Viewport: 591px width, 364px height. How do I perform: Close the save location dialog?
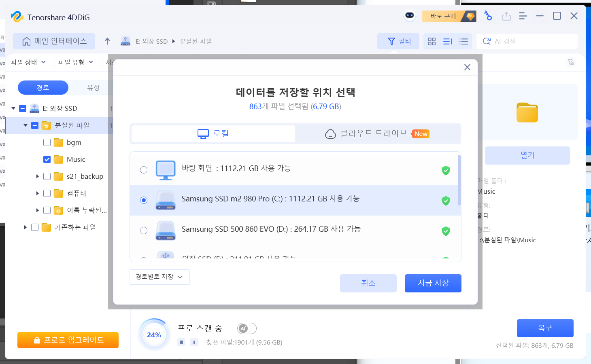467,67
